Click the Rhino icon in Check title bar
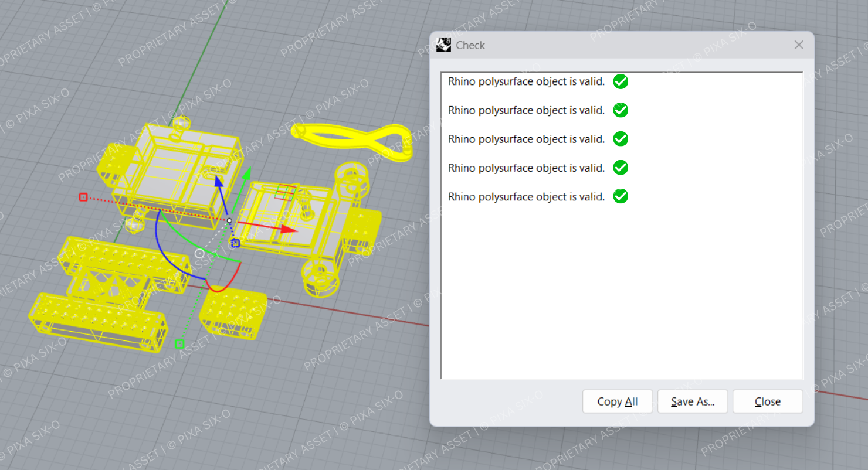 (x=444, y=45)
